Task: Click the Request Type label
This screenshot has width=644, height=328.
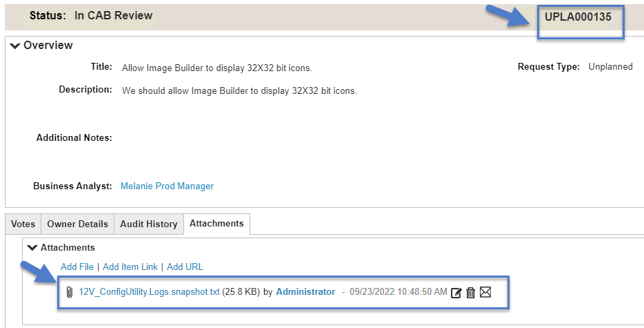Action: [549, 67]
